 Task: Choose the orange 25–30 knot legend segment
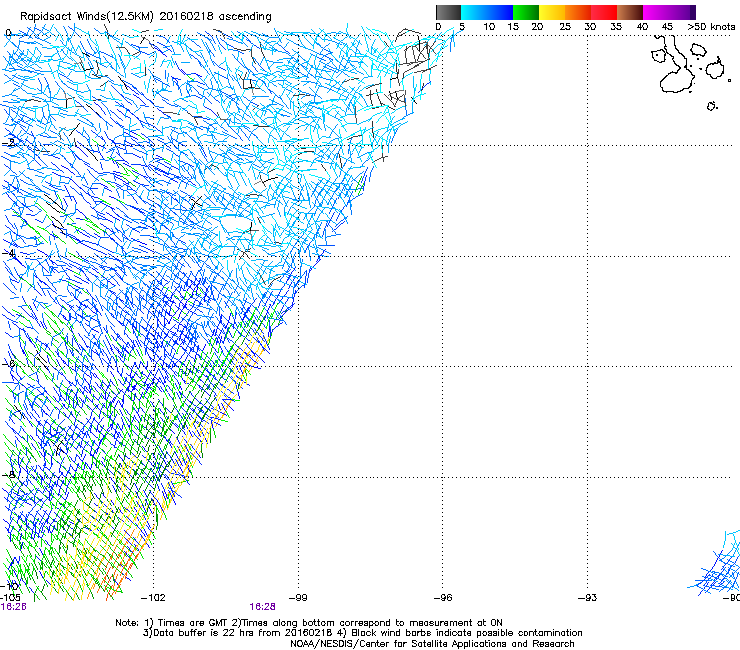(578, 12)
